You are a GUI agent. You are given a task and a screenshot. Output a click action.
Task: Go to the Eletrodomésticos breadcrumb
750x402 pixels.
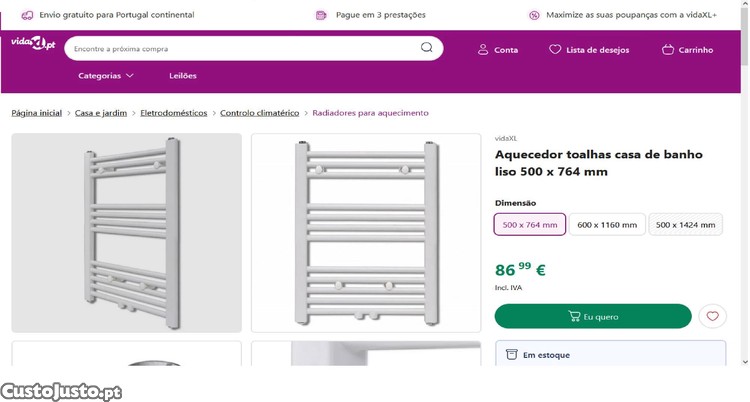173,113
